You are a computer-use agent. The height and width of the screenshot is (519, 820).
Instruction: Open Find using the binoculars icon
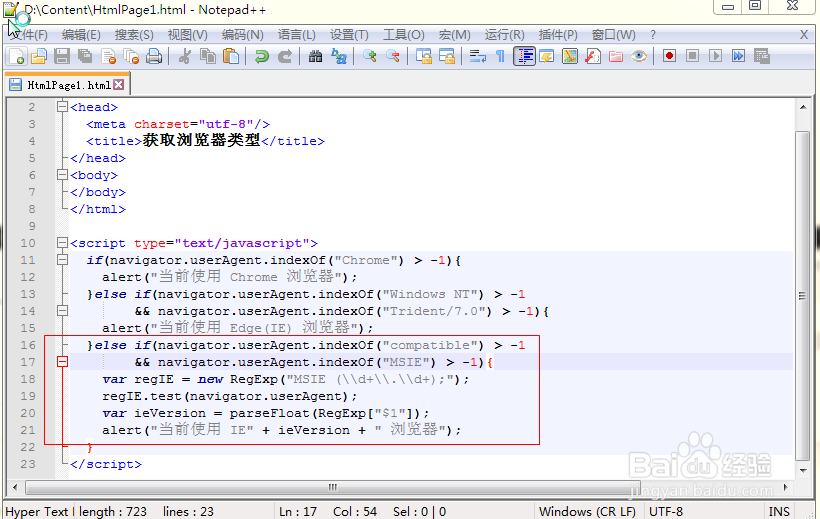click(315, 56)
